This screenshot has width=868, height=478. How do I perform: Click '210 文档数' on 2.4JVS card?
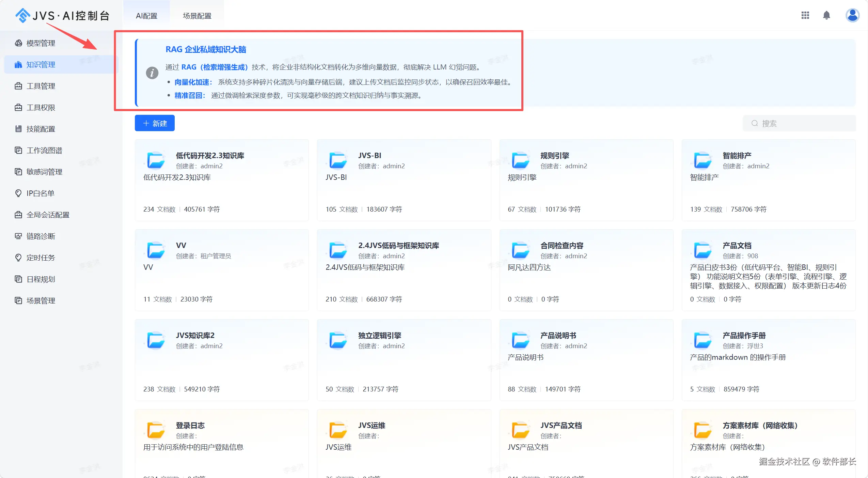coord(342,299)
